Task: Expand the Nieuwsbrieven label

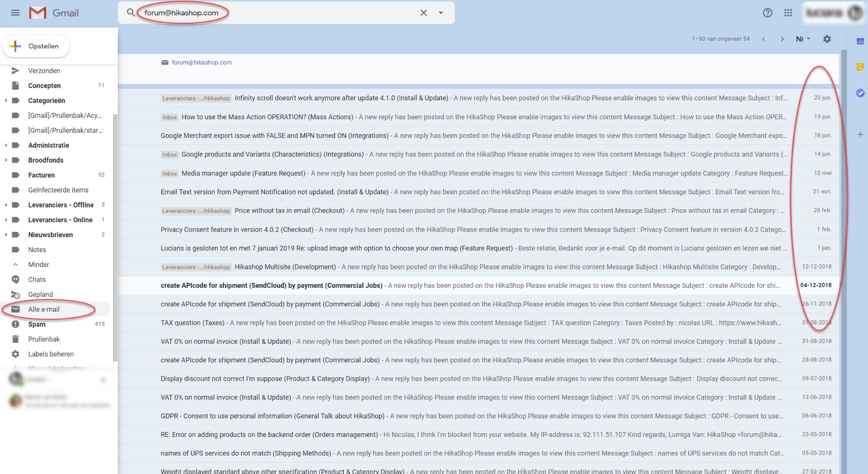Action: [x=6, y=235]
